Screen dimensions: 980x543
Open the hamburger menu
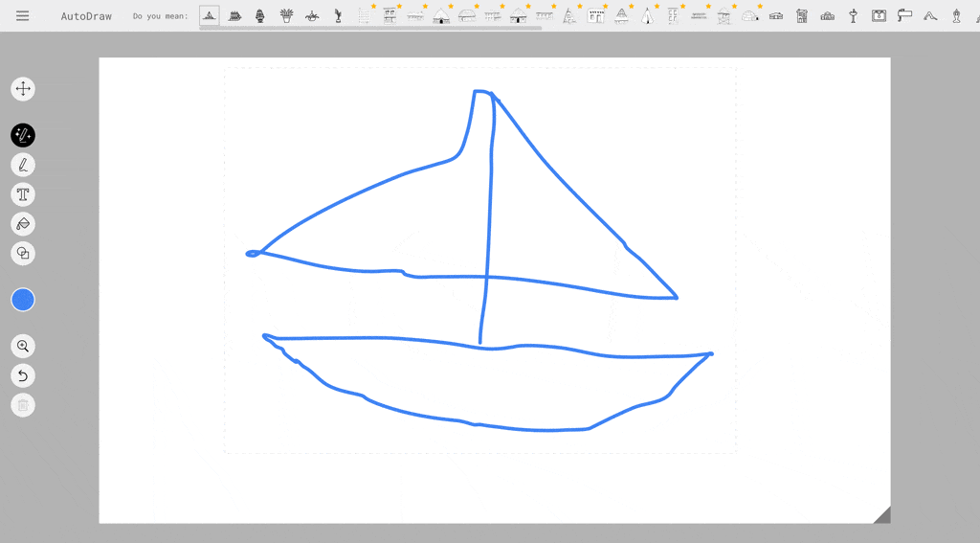click(x=23, y=15)
